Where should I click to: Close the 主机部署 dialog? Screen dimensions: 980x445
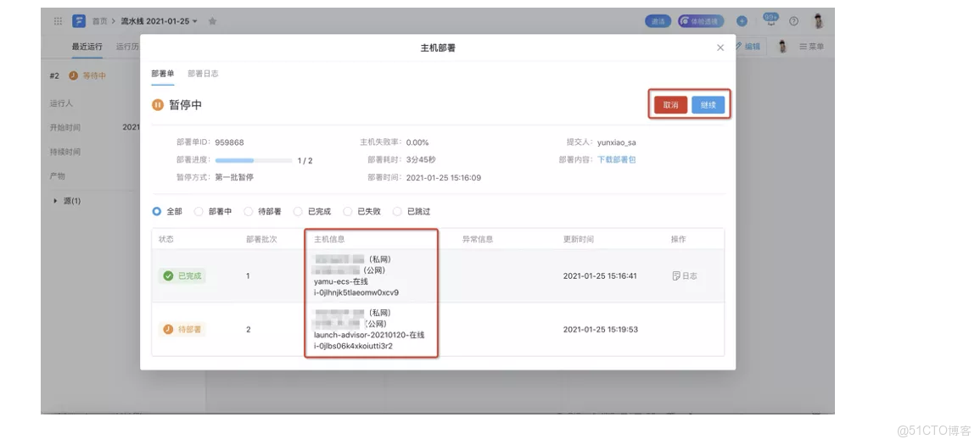coord(720,47)
